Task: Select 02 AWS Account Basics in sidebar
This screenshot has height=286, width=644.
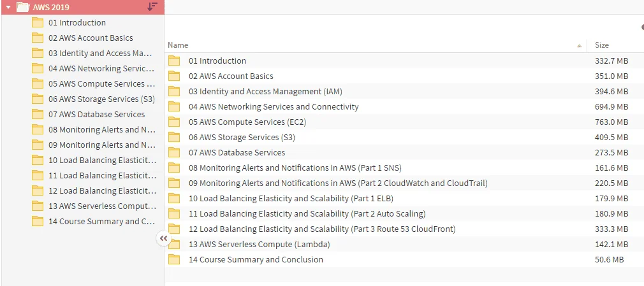Action: (x=91, y=38)
